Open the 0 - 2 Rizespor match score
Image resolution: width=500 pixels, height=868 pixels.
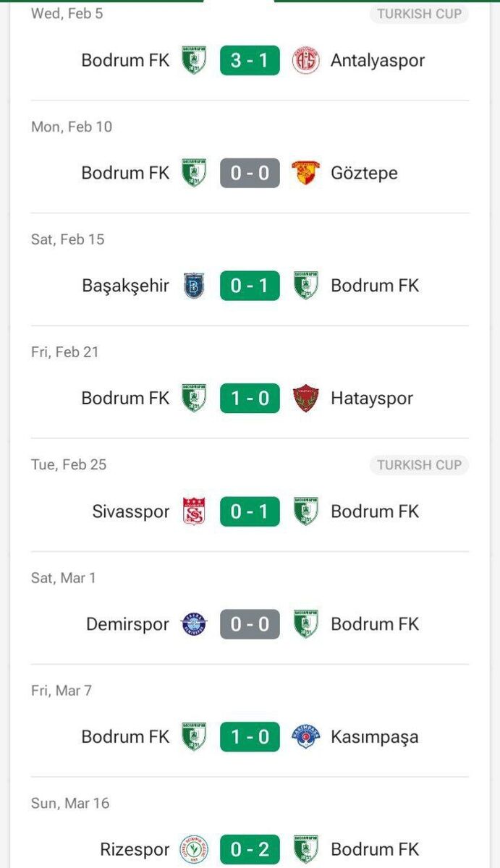click(x=250, y=849)
